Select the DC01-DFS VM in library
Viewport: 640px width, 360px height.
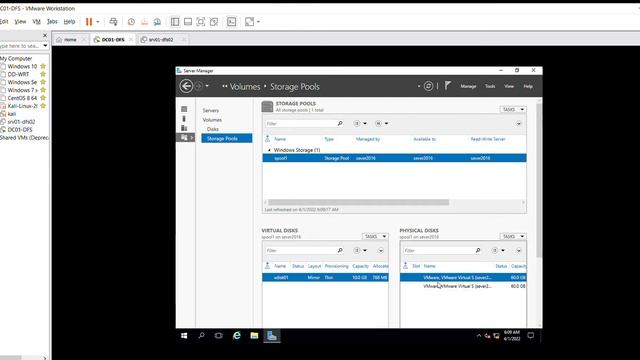click(20, 129)
